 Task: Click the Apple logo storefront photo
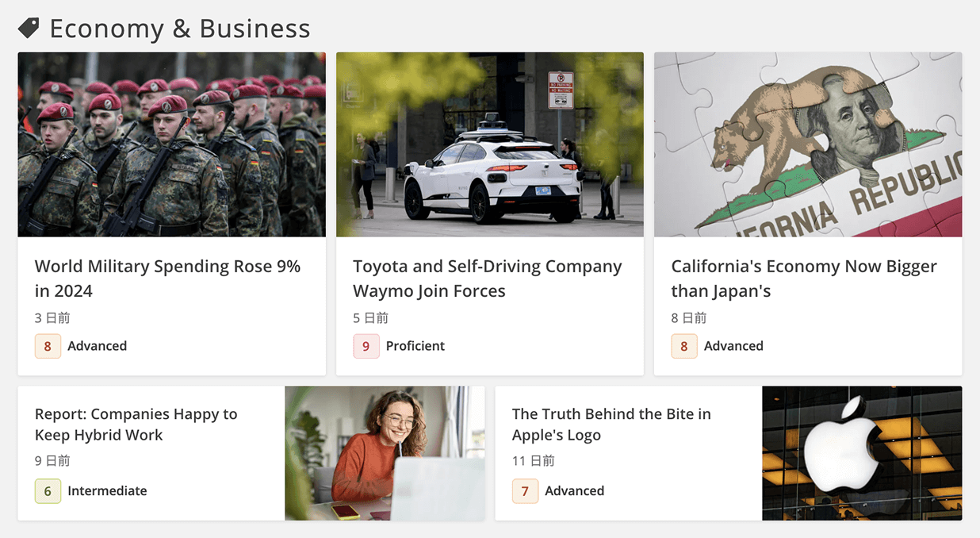[x=862, y=453]
